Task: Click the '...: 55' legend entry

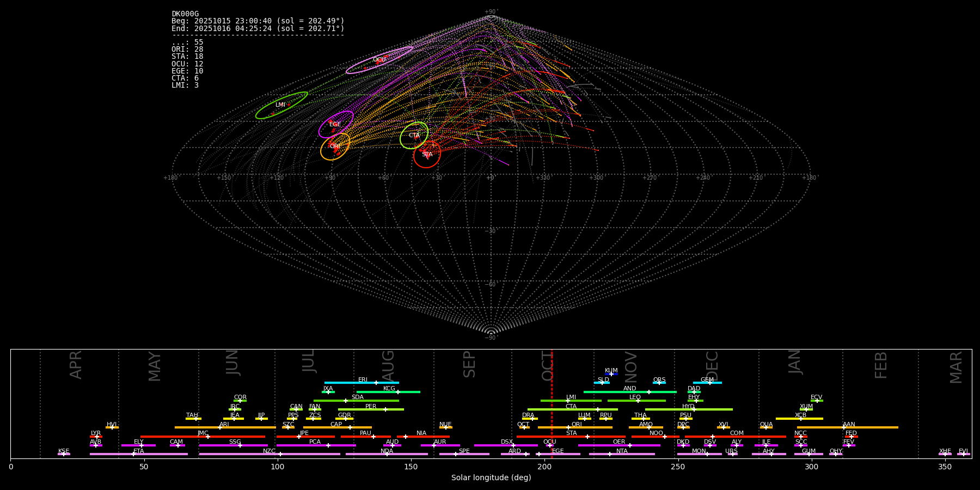Action: [x=187, y=42]
